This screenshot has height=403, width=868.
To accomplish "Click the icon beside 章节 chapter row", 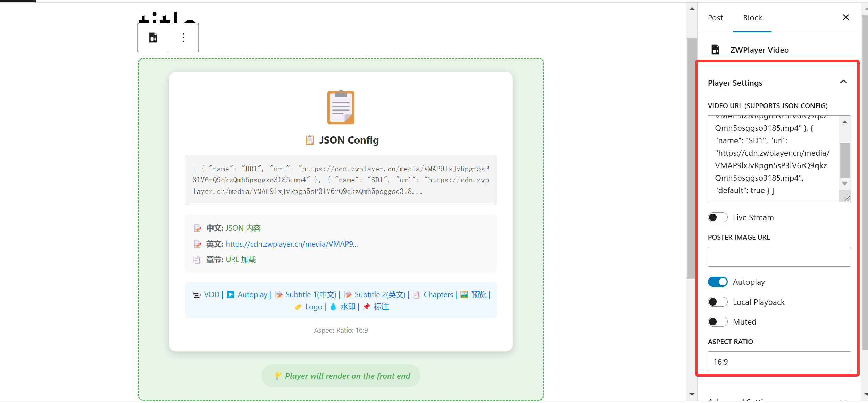I will pos(197,260).
